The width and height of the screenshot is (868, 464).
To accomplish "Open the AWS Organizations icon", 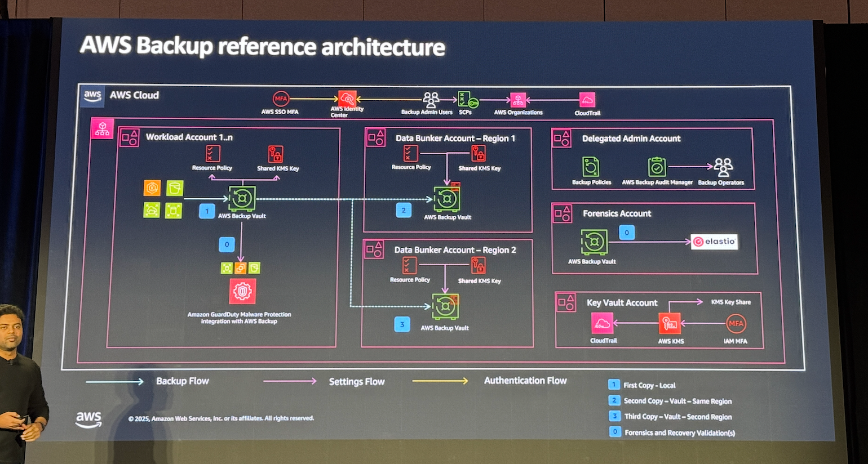I will click(518, 100).
